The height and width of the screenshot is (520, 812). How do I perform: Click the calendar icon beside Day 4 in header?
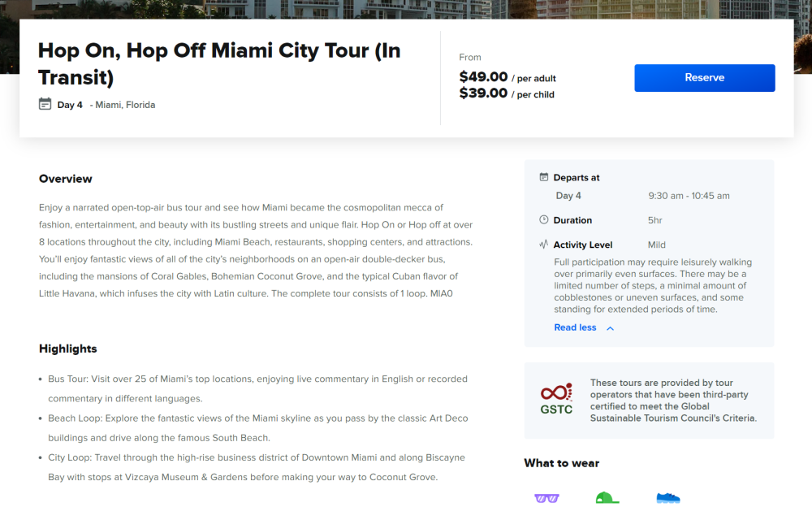[x=45, y=104]
